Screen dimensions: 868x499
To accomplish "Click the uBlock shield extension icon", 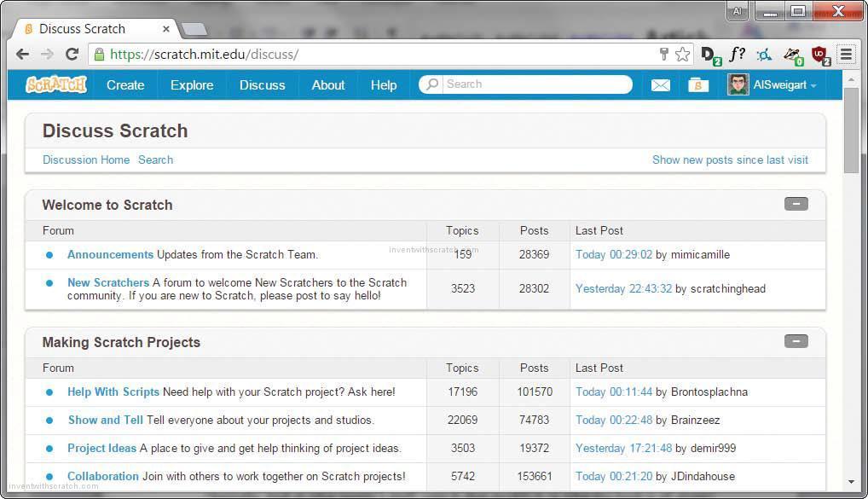I will [x=820, y=55].
